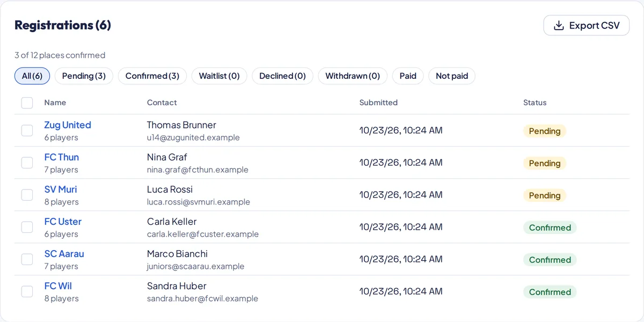
Task: Check the box for Zug United
Action: pos(27,130)
